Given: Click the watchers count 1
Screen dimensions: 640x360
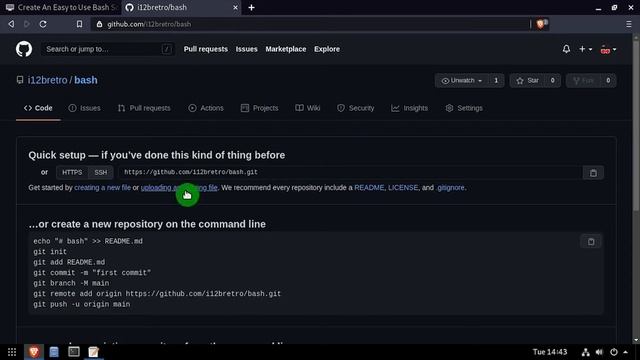Looking at the screenshot, I should (x=496, y=80).
